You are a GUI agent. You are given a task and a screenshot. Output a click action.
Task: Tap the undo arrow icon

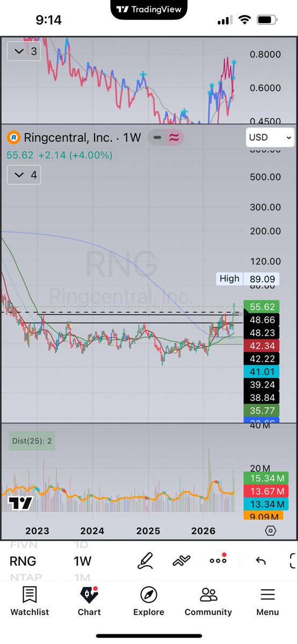(261, 561)
